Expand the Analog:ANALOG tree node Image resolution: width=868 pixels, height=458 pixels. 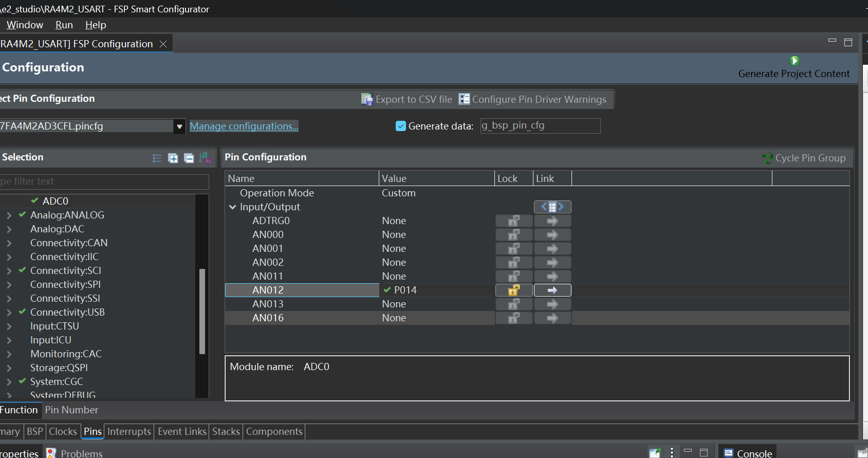tap(9, 215)
